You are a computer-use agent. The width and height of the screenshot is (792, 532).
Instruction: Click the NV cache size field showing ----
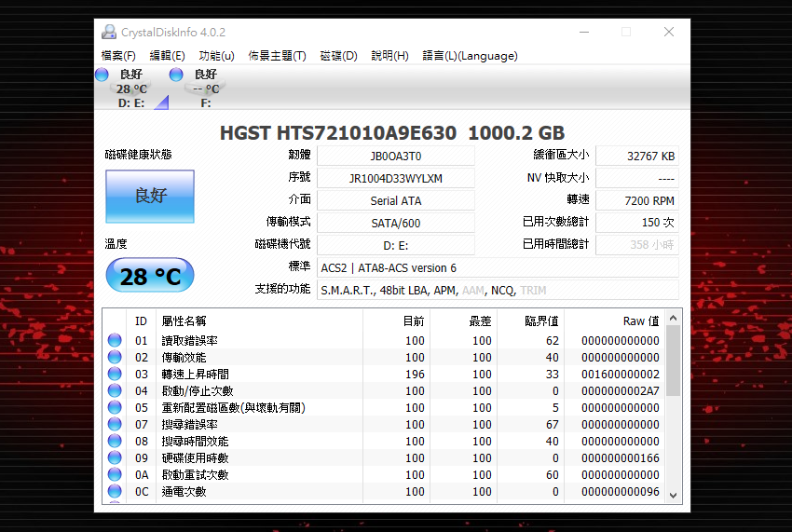tap(637, 178)
